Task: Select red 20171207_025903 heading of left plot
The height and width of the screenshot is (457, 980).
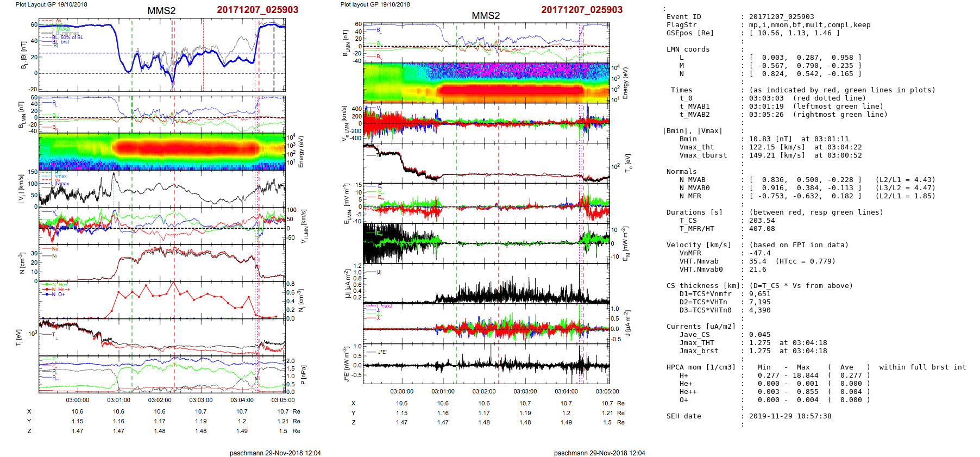Action: (257, 10)
